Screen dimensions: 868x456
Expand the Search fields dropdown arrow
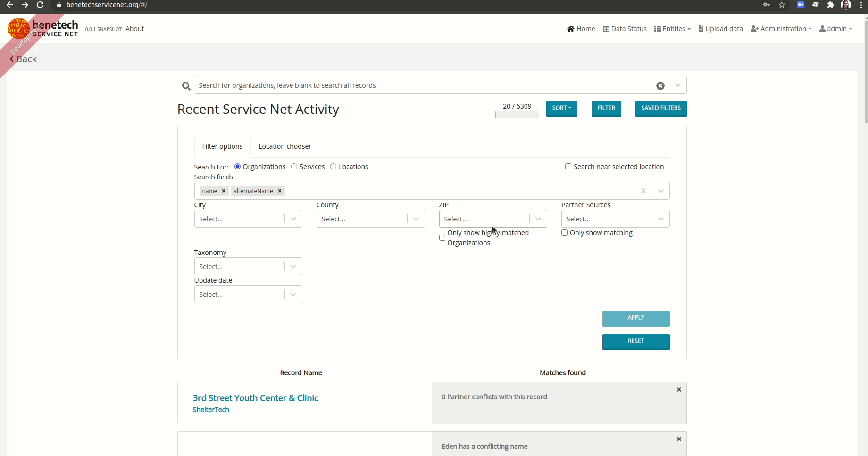coord(661,191)
